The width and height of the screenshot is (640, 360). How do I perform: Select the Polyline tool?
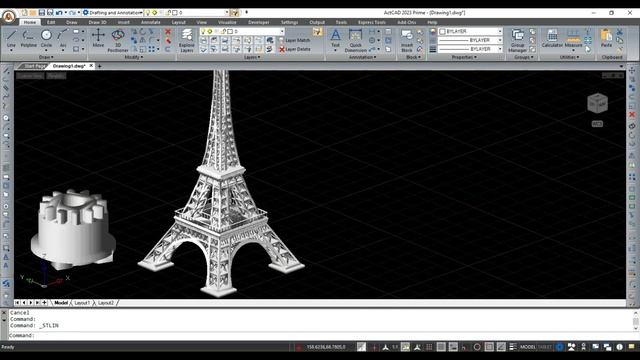(x=28, y=38)
